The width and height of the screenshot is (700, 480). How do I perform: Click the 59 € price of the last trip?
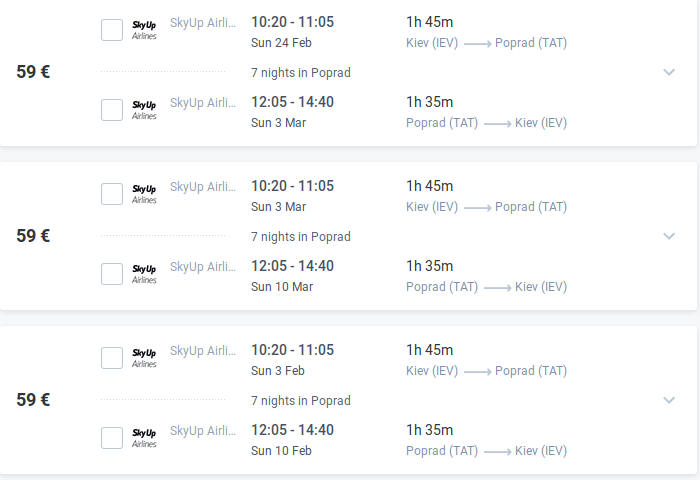(x=33, y=400)
